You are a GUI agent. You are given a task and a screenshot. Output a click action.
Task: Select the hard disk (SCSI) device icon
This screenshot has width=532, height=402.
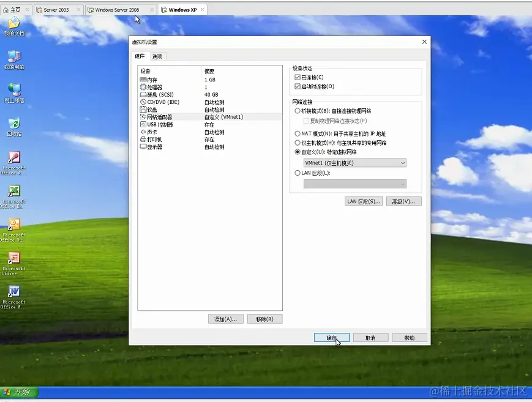point(143,95)
